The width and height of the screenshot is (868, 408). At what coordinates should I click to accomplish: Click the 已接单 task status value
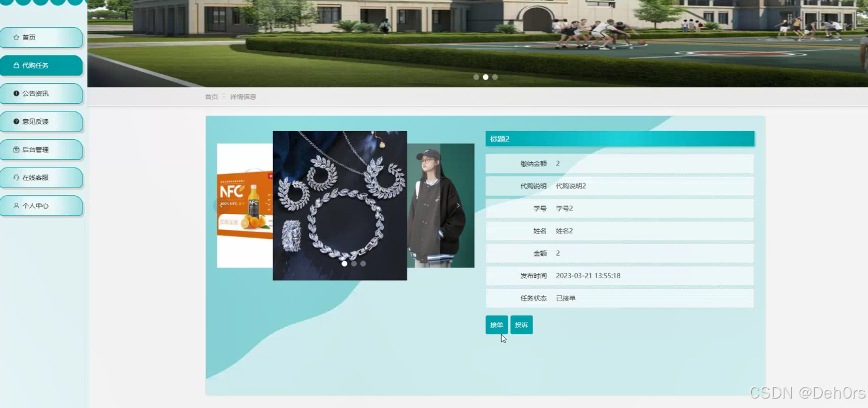click(565, 298)
